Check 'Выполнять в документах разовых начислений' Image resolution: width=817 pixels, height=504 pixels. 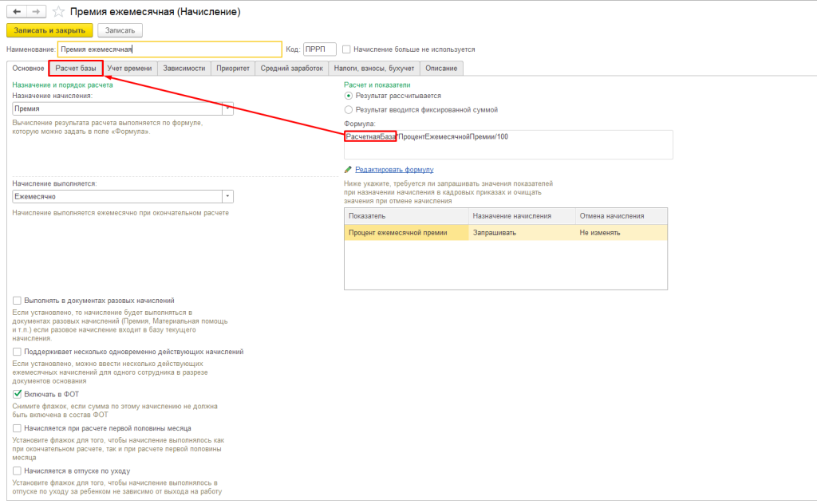coord(18,300)
